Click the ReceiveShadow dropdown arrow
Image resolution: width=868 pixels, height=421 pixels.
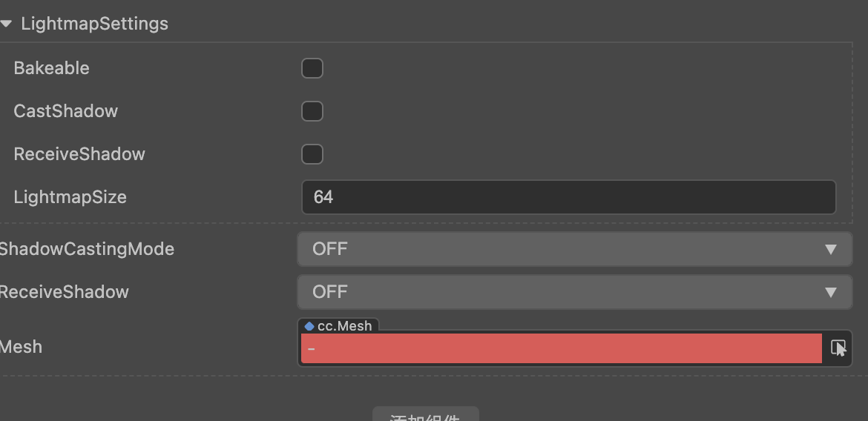click(x=831, y=293)
